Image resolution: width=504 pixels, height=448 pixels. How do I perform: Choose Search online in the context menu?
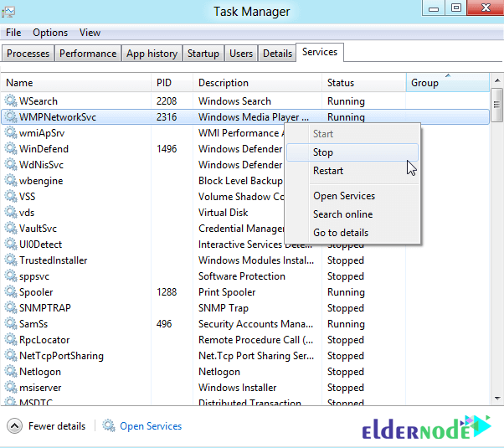(352, 214)
